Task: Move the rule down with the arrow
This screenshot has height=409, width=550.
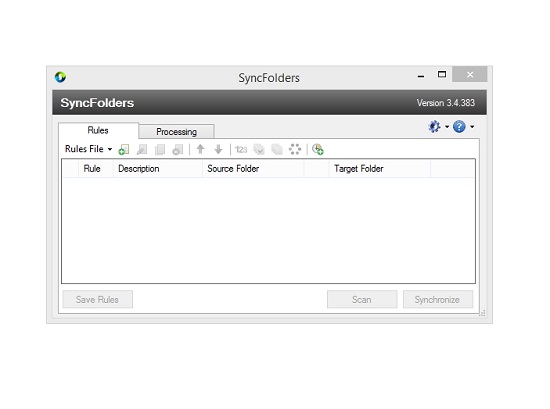Action: point(218,149)
